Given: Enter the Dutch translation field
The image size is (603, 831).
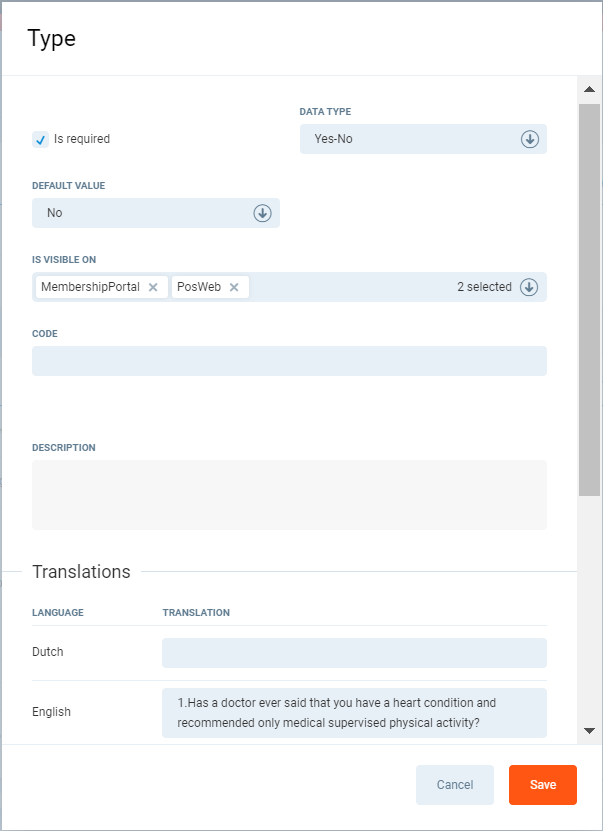Looking at the screenshot, I should click(354, 652).
